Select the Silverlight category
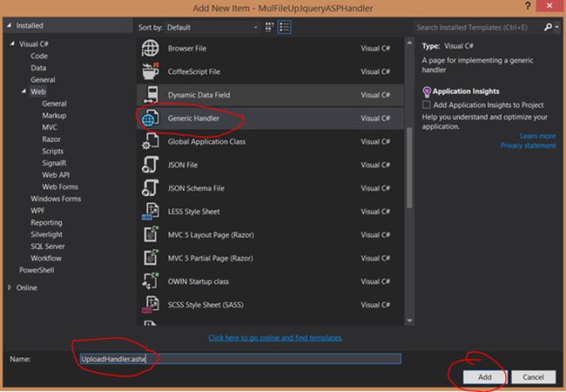The height and width of the screenshot is (392, 566). point(46,234)
